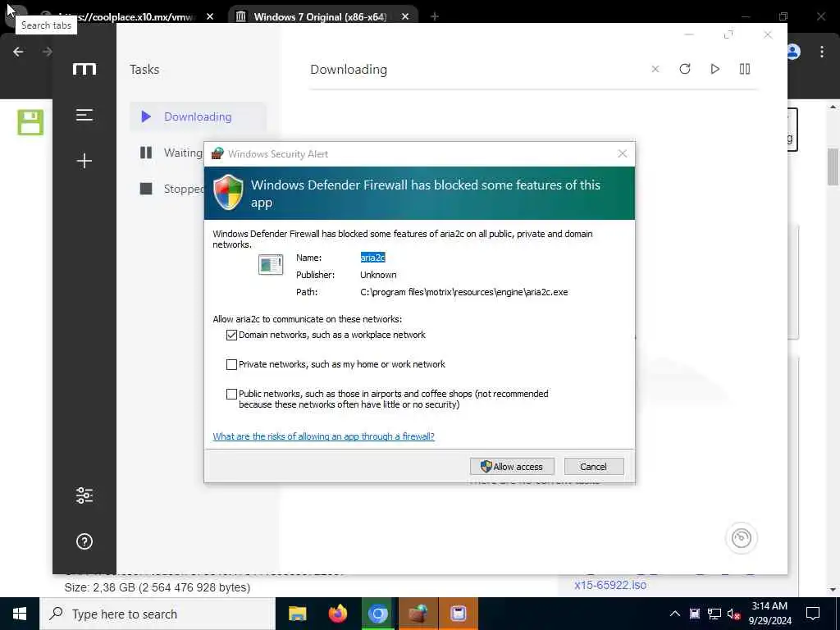The width and height of the screenshot is (840, 630).
Task: Delete selected tasks X icon
Action: [x=655, y=69]
